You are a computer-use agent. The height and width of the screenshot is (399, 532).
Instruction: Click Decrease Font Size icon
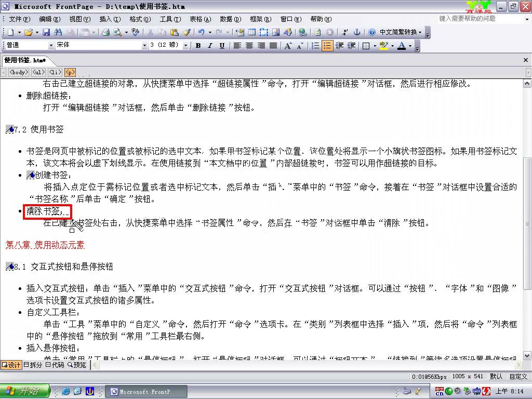pos(300,46)
